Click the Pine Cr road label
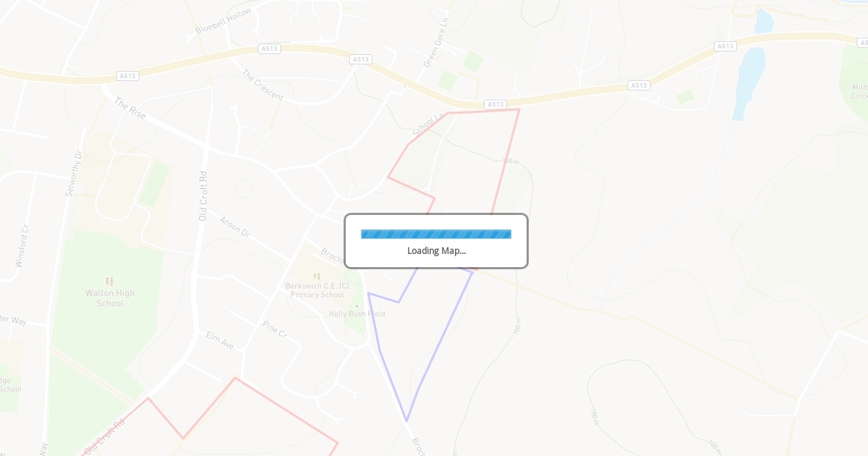This screenshot has height=456, width=868. click(275, 329)
